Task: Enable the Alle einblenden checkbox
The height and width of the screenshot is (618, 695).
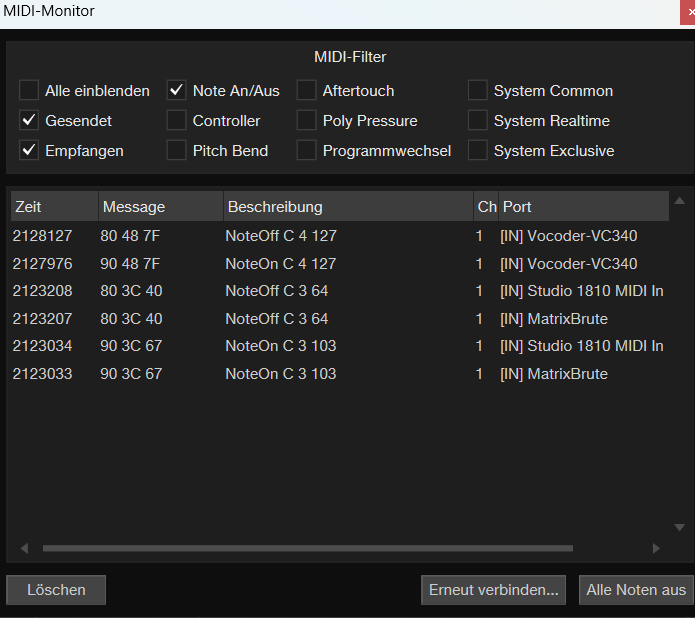Action: [x=29, y=91]
